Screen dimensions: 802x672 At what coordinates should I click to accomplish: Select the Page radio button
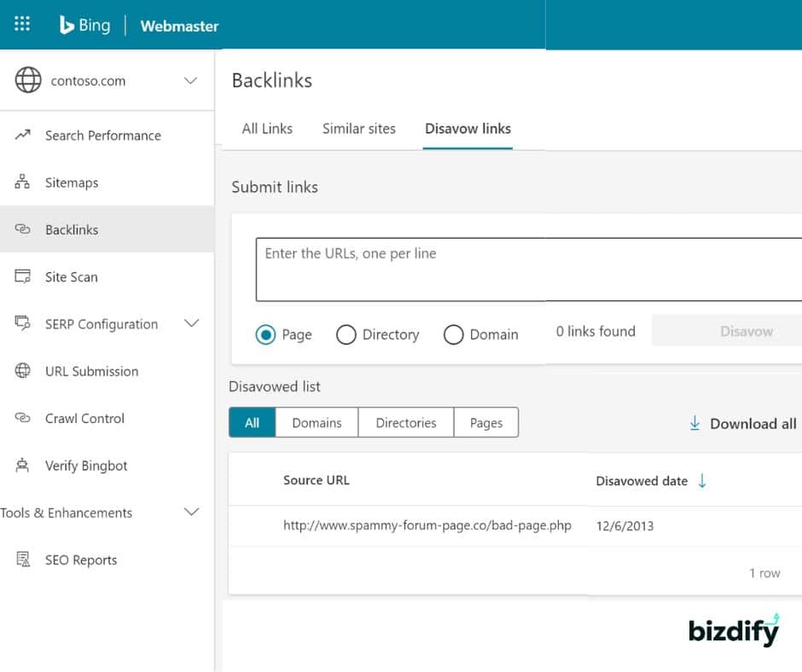tap(266, 334)
